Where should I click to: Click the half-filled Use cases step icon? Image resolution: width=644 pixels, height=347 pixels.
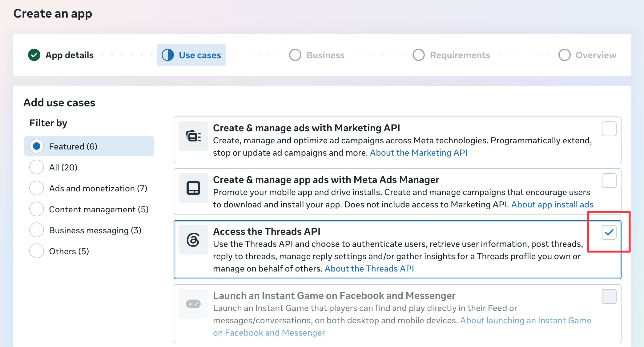(168, 55)
